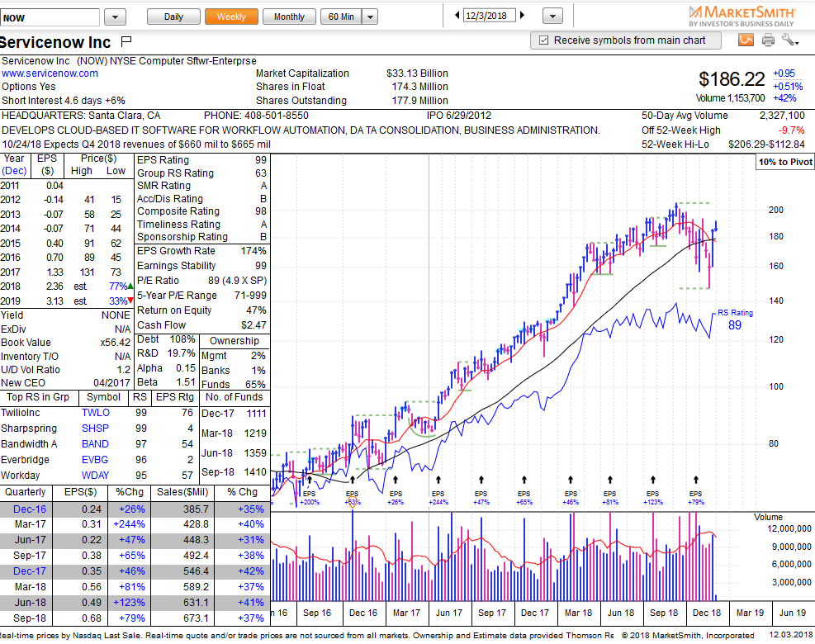The image size is (815, 644).
Task: Click the Ownership section header
Action: pyautogui.click(x=235, y=341)
